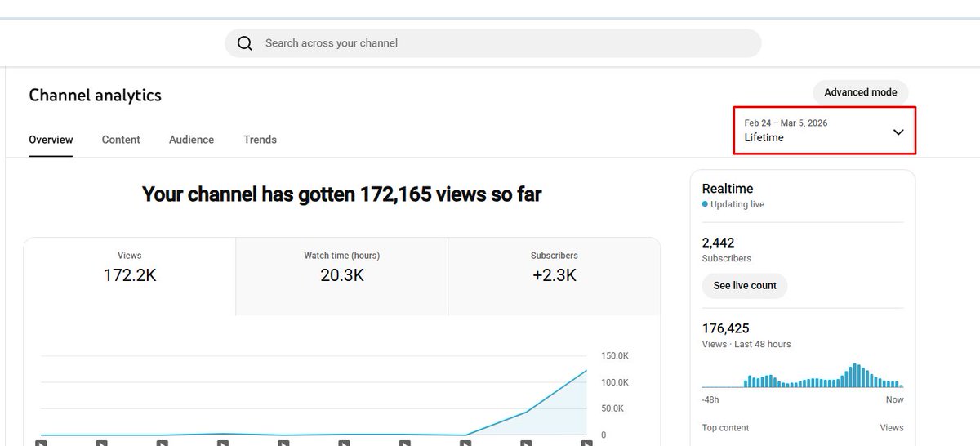
Task: Open Advanced mode
Action: (860, 92)
